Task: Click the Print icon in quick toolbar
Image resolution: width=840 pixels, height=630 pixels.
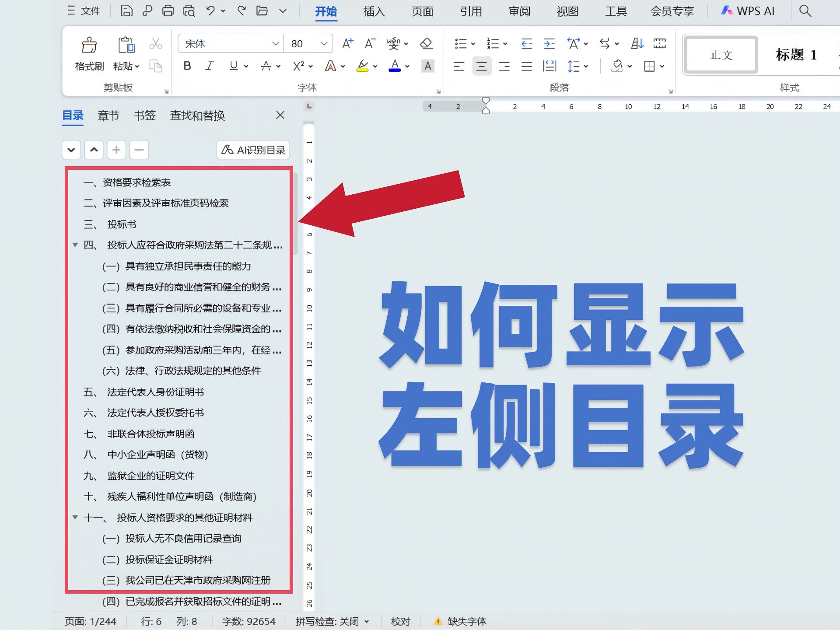Action: pyautogui.click(x=168, y=11)
